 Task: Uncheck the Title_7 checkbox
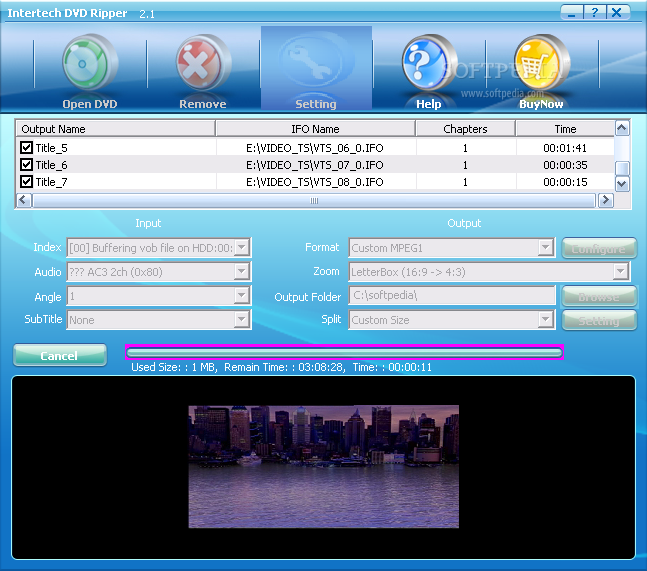(26, 182)
